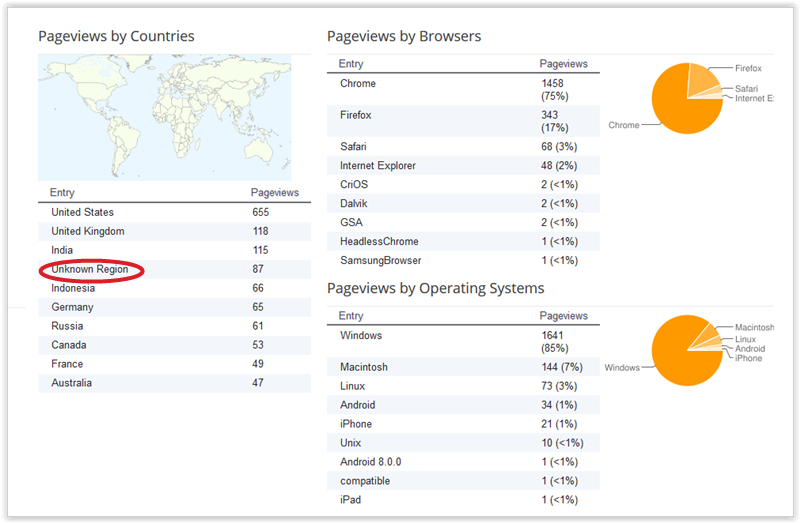Click the 144 (7%) Macintosh value
This screenshot has width=800, height=523.
click(562, 367)
